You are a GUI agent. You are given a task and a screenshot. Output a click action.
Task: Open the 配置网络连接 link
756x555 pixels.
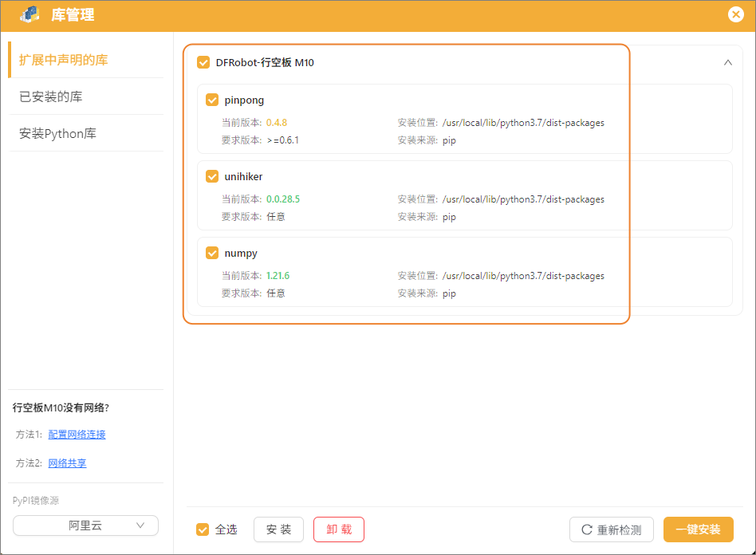tap(77, 435)
